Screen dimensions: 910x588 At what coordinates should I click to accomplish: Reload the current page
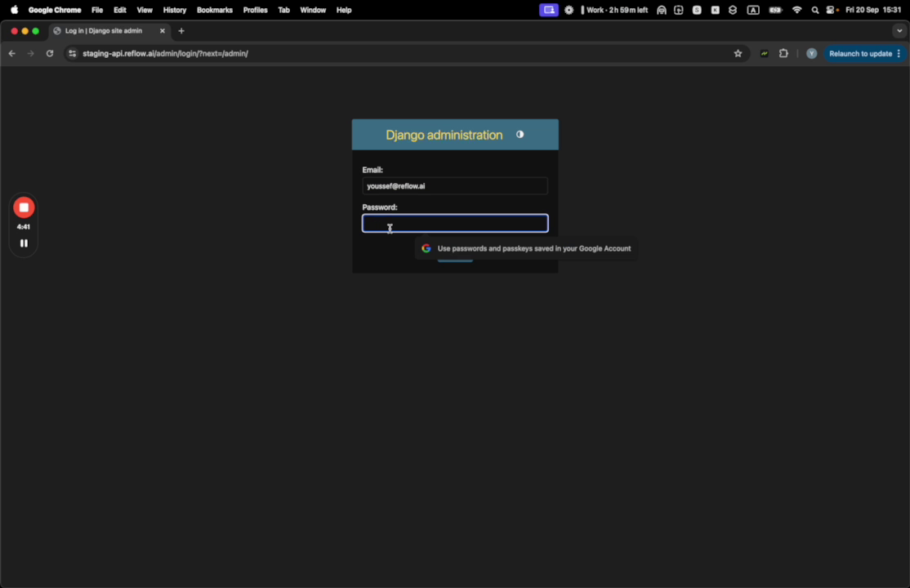pos(50,53)
